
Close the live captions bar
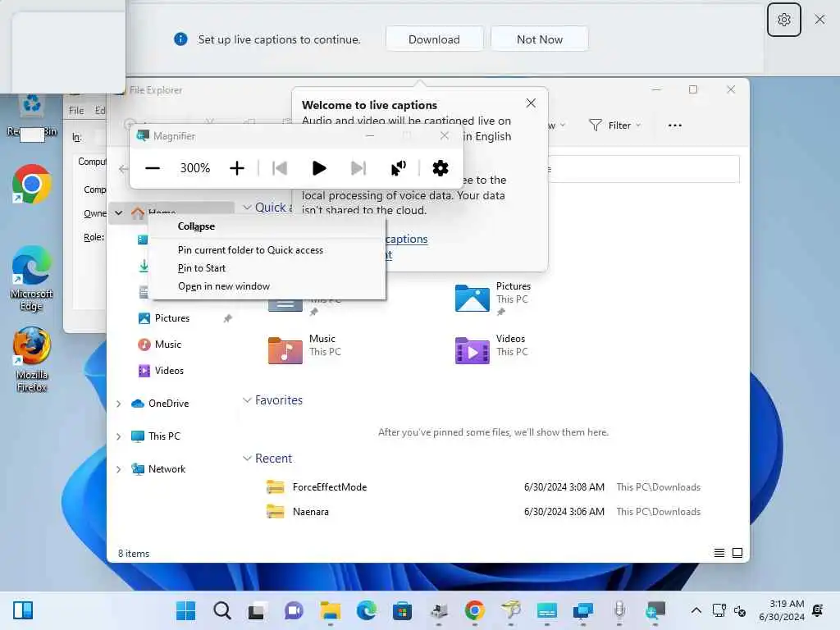pos(819,20)
